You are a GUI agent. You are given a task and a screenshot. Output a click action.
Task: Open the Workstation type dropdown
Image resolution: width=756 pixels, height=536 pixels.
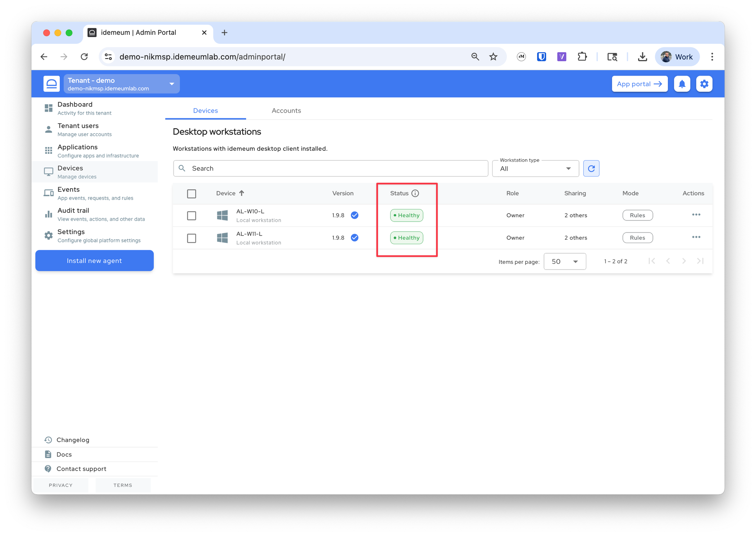(535, 169)
